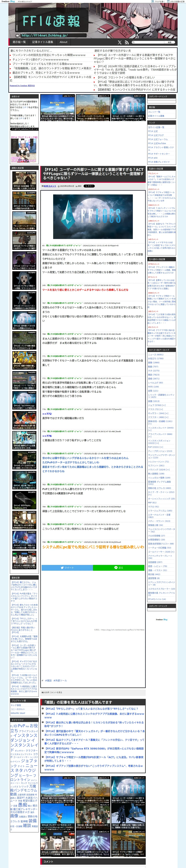Click the 相互RSS link
This screenshot has width=186, height=868.
pos(22,86)
